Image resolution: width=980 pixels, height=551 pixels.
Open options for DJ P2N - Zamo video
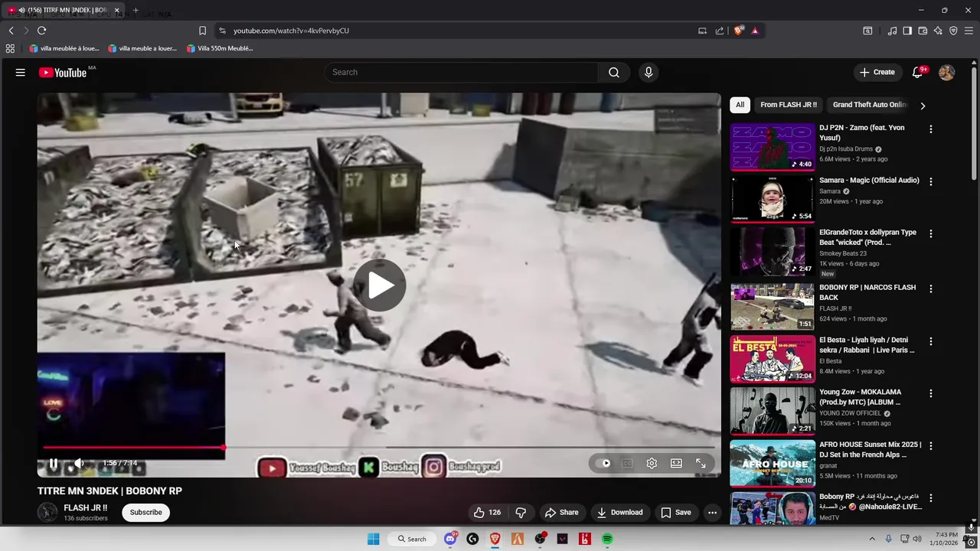931,129
